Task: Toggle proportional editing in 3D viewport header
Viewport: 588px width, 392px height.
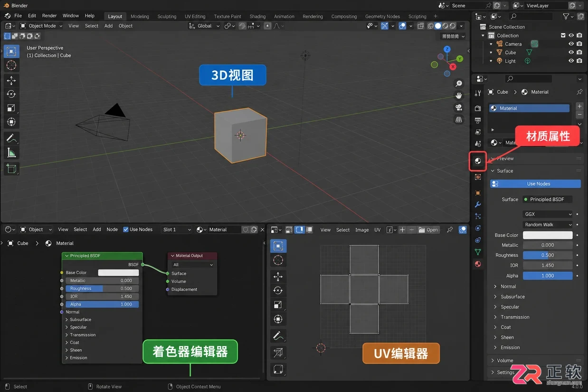Action: coord(268,26)
